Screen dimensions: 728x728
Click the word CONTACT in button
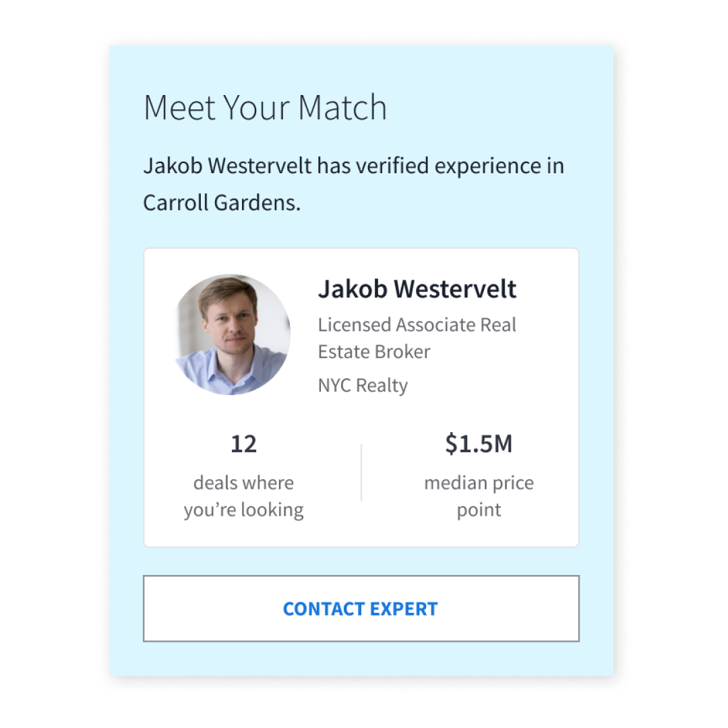coord(324,609)
